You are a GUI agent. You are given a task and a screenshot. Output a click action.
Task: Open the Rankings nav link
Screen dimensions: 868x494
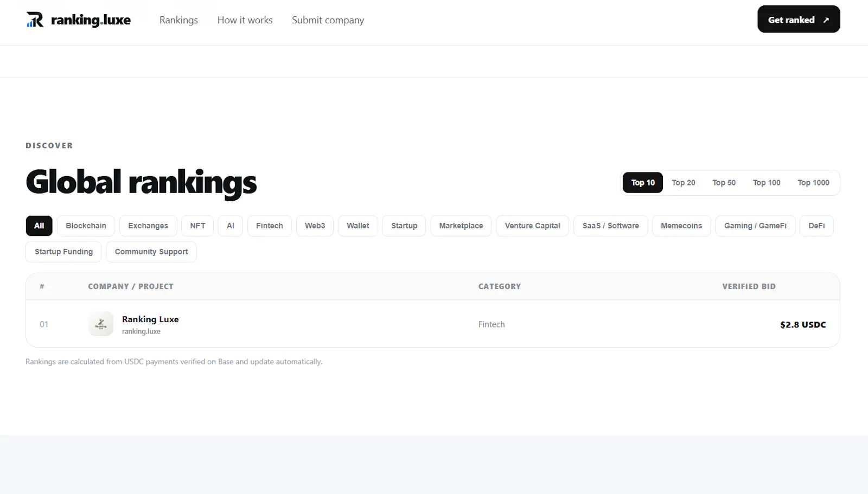pyautogui.click(x=178, y=20)
